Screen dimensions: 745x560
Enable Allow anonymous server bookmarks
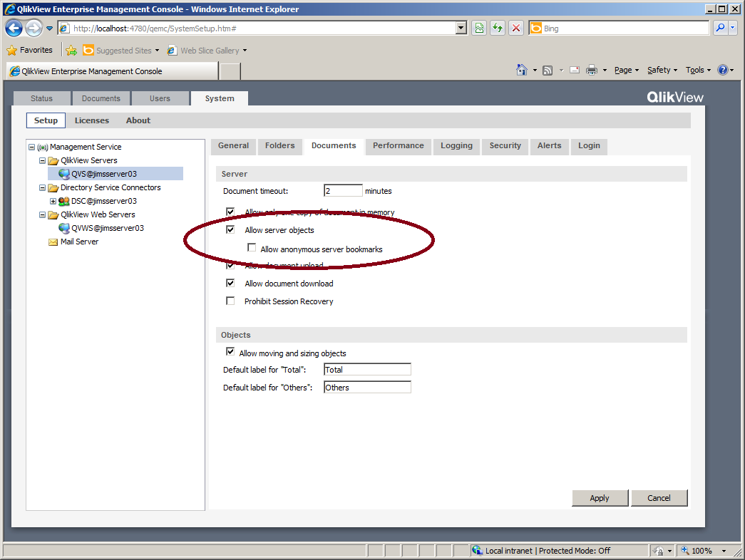[x=252, y=247]
